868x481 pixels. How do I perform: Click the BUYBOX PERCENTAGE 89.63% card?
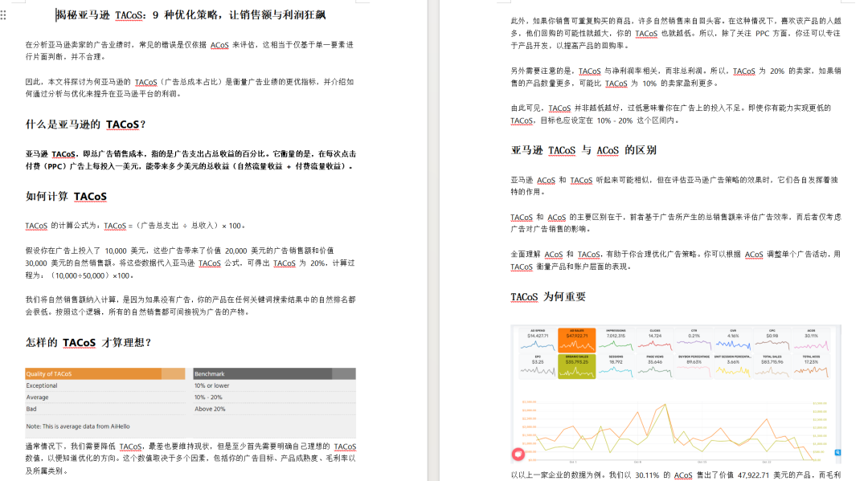point(694,366)
